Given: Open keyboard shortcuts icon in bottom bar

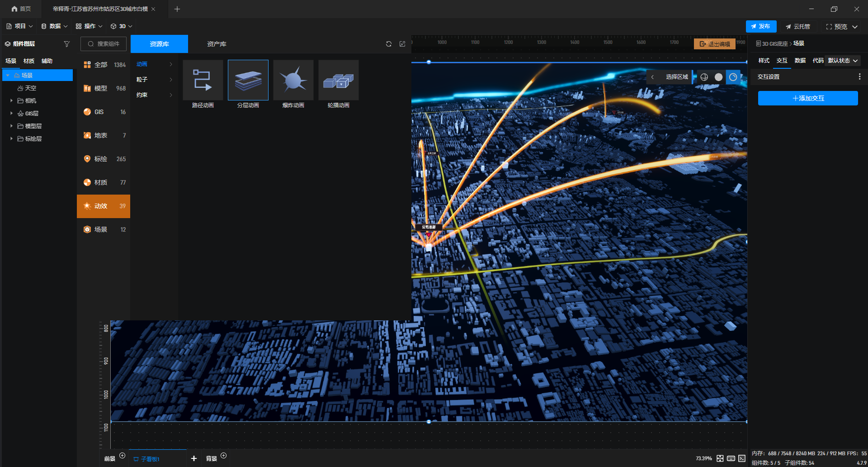Looking at the screenshot, I should pos(731,458).
